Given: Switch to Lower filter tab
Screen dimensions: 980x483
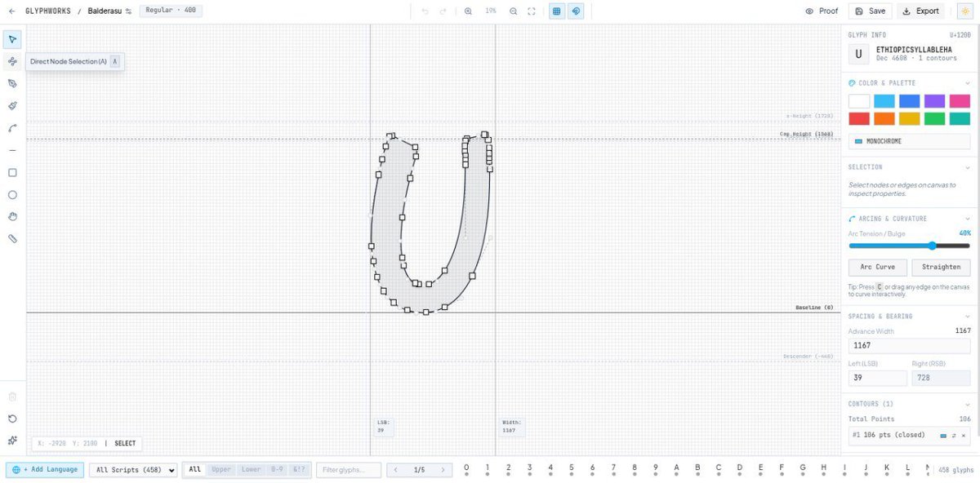Looking at the screenshot, I should click(x=251, y=470).
